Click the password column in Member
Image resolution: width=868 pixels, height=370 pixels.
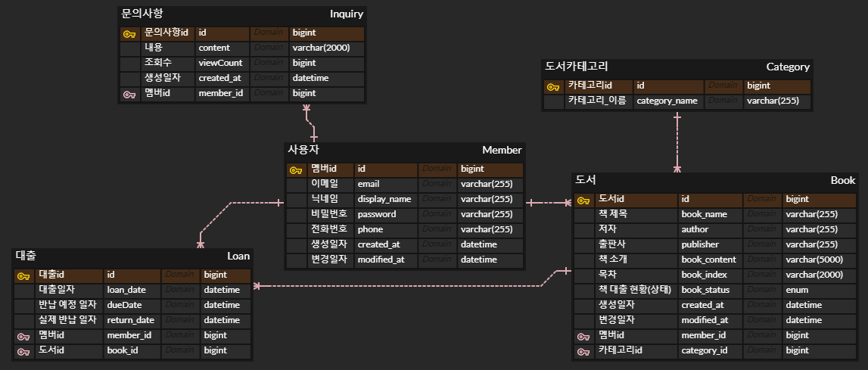pyautogui.click(x=386, y=214)
